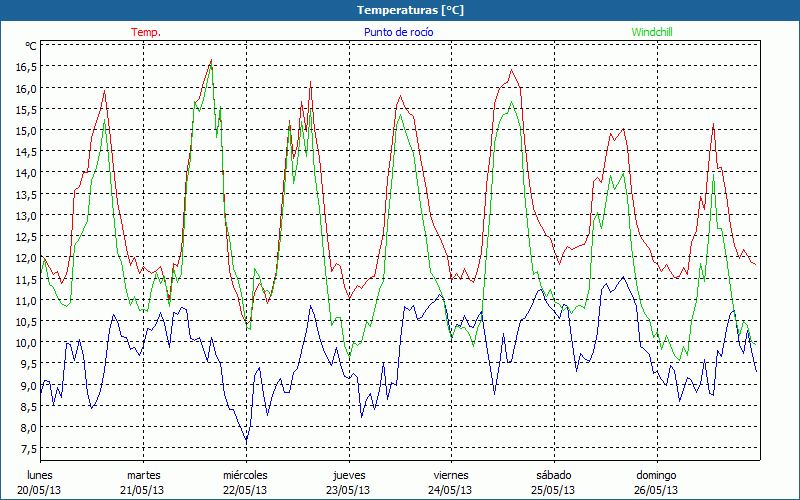Pick the 25/05/13 date under sábado
The image size is (800, 500).
click(x=553, y=490)
